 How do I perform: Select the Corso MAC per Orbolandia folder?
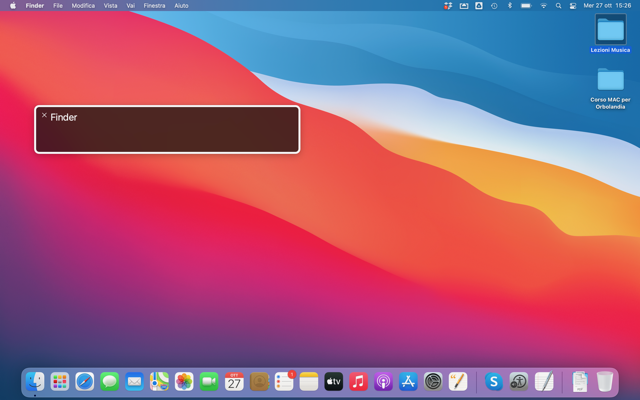coord(611,89)
